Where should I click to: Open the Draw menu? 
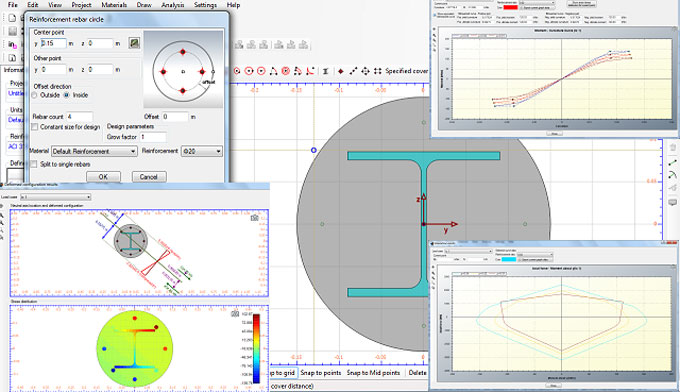point(144,5)
